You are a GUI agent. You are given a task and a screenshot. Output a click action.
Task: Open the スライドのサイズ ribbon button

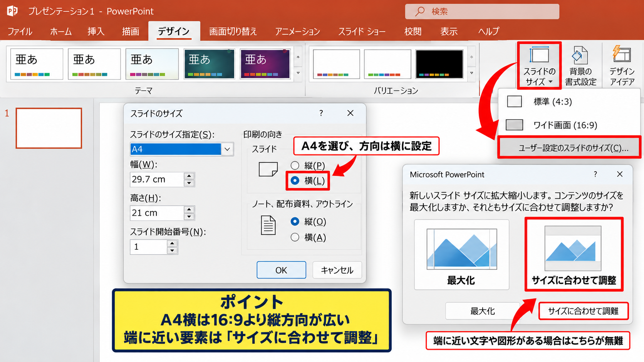point(539,66)
